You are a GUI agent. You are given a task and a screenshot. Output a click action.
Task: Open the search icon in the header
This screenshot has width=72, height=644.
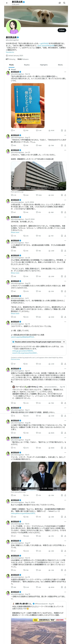(x=64, y=3)
